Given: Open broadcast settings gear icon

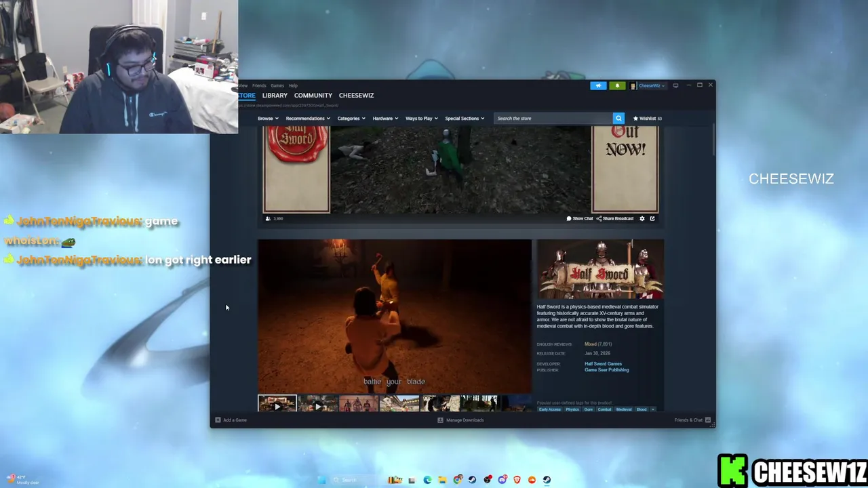Looking at the screenshot, I should click(x=642, y=219).
